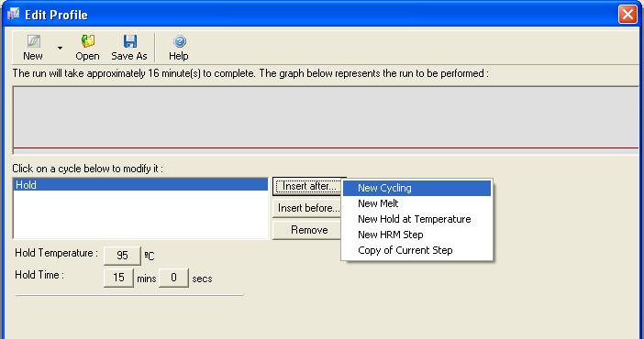
Task: Select New Hold at Temperature
Action: pos(416,219)
